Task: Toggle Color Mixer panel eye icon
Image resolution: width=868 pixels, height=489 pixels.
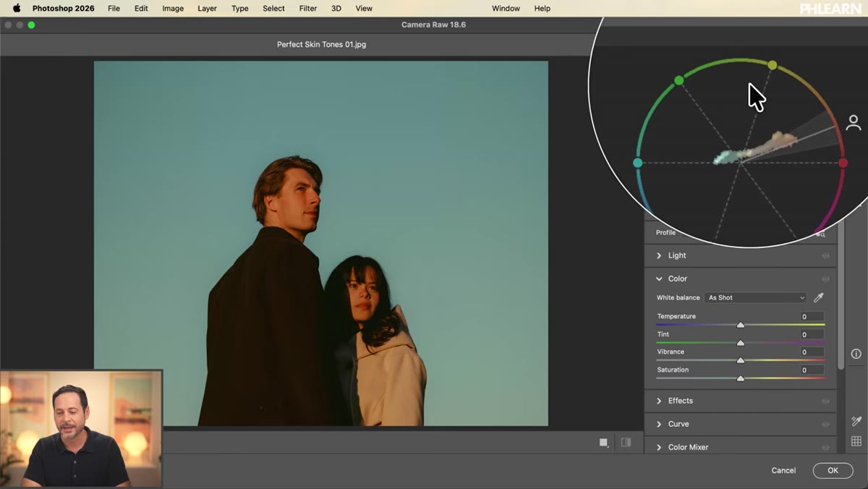Action: (825, 447)
